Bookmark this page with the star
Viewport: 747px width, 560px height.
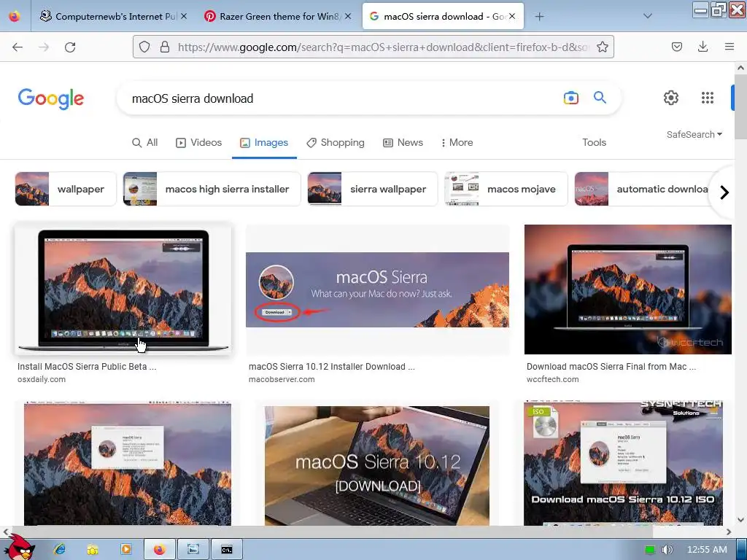tap(602, 47)
